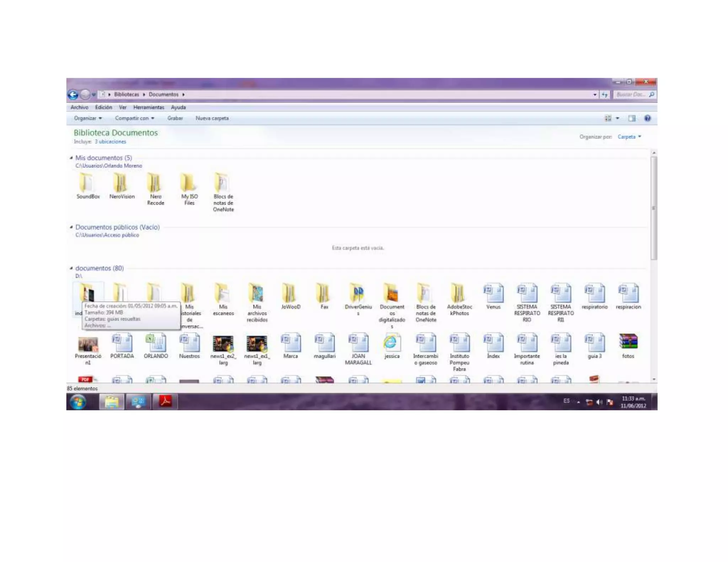The height and width of the screenshot is (562, 728).
Task: Click Adobe Reader icon in taskbar
Action: 165,401
